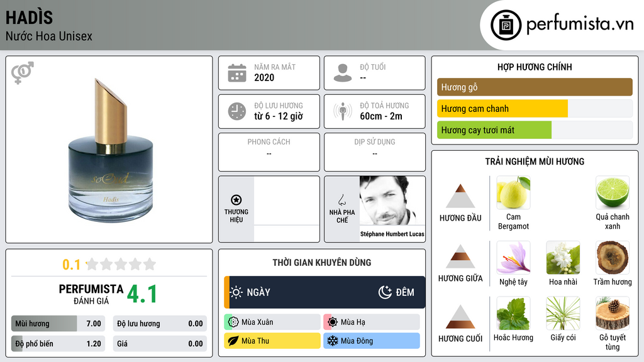Click the leaf icon for Mùa Thu
The height and width of the screenshot is (362, 644).
pos(233,341)
